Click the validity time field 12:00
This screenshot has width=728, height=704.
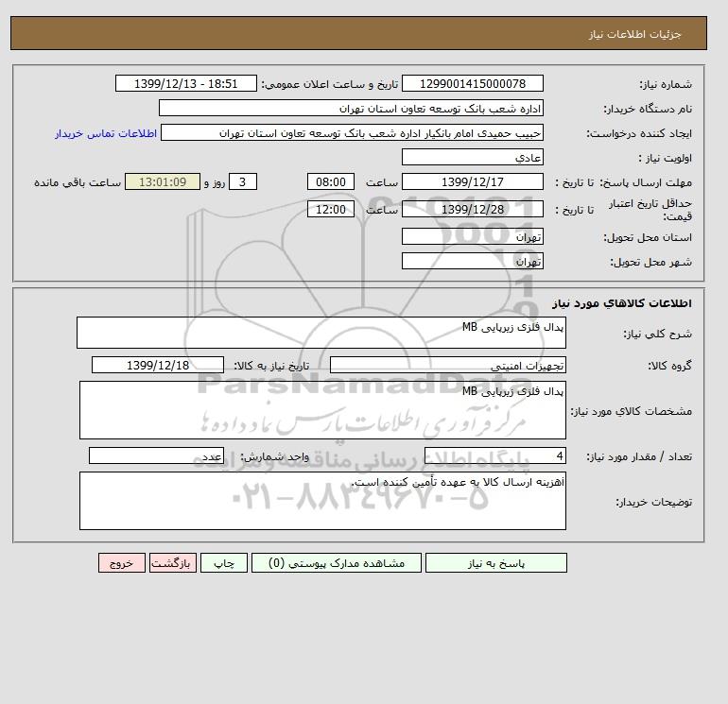tap(331, 209)
